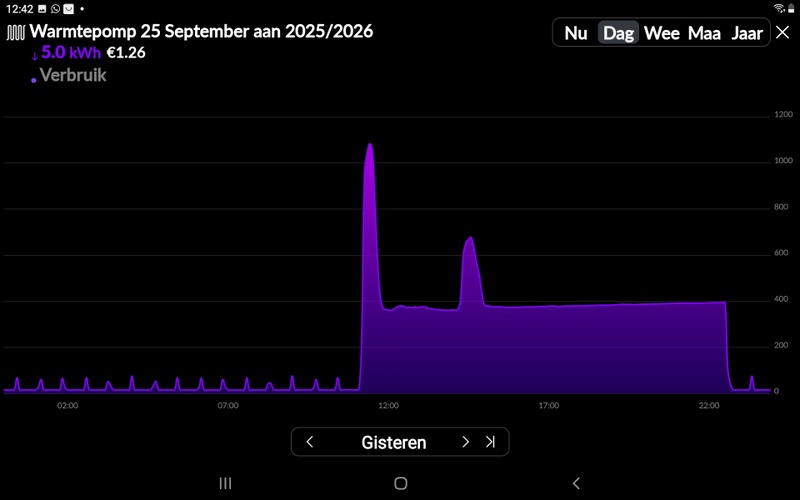This screenshot has width=800, height=500.
Task: Tap the heat pump radiator icon
Action: click(x=15, y=33)
